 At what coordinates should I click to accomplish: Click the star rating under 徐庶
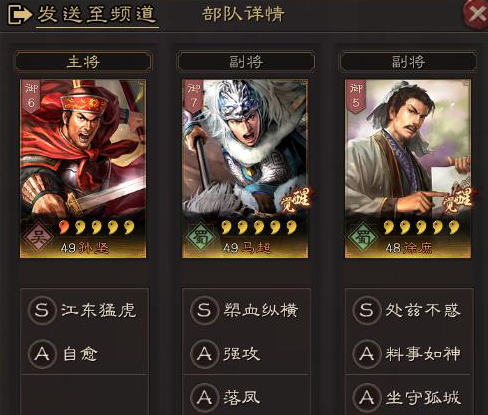tap(421, 227)
